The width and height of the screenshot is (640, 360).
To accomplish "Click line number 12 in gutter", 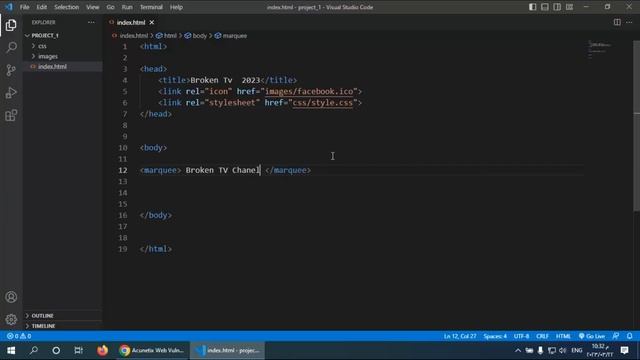I will point(123,170).
